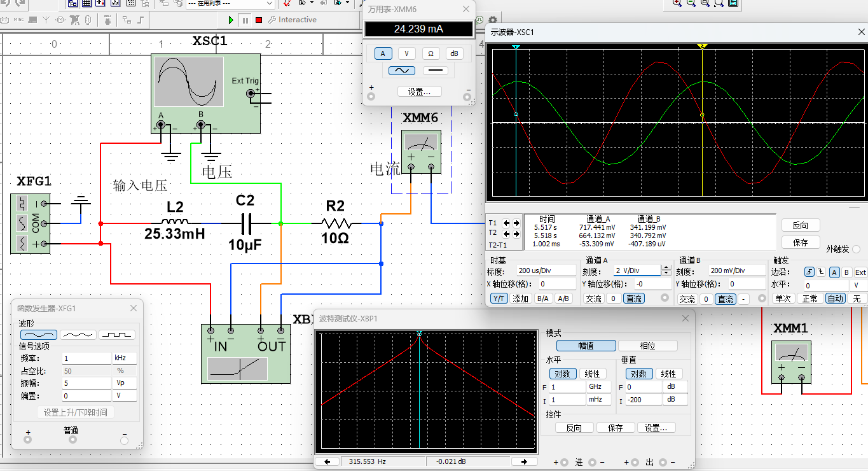Edit oscilloscope timebase 200 us/Div field
The image size is (868, 471).
[546, 271]
